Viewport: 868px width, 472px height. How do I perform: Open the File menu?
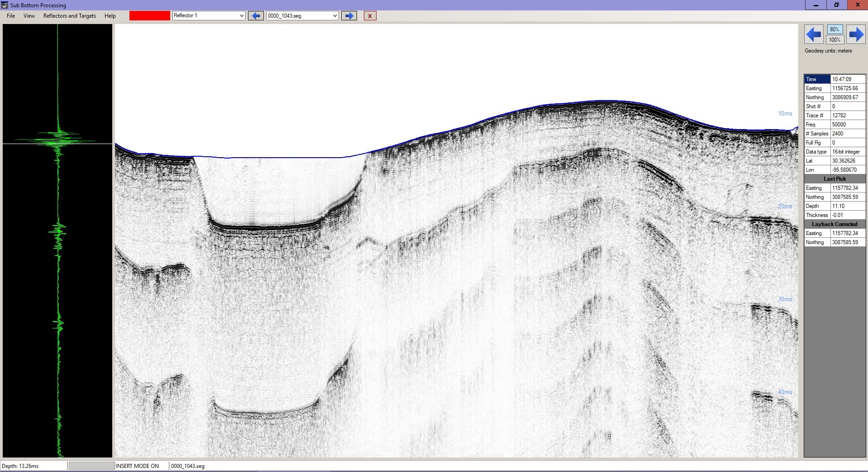11,16
